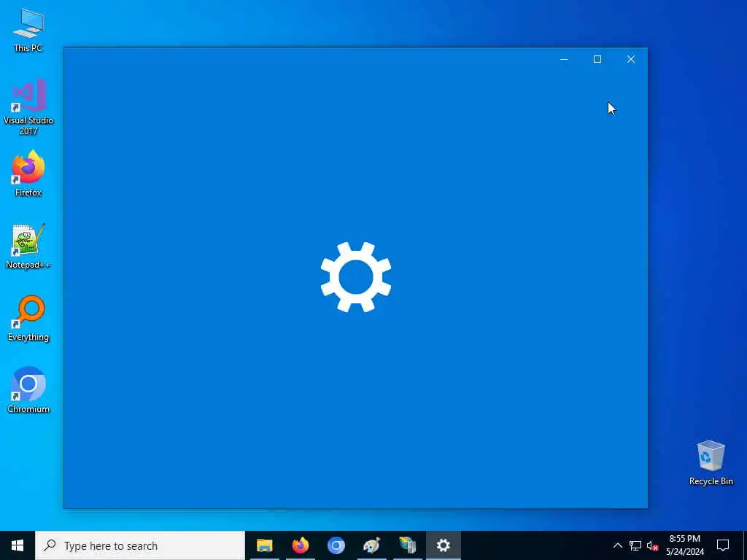Open the network status tray icon
The width and height of the screenshot is (747, 560).
click(635, 545)
